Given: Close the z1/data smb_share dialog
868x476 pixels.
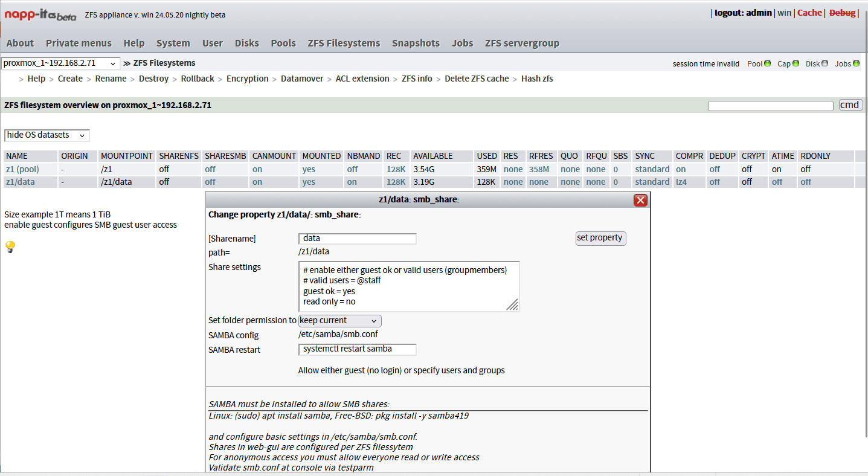Looking at the screenshot, I should tap(640, 200).
